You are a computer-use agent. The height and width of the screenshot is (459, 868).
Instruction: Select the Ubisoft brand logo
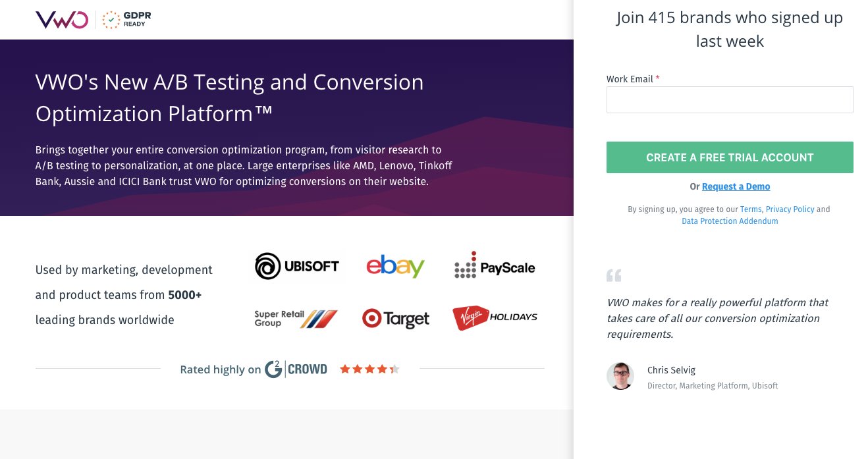298,266
